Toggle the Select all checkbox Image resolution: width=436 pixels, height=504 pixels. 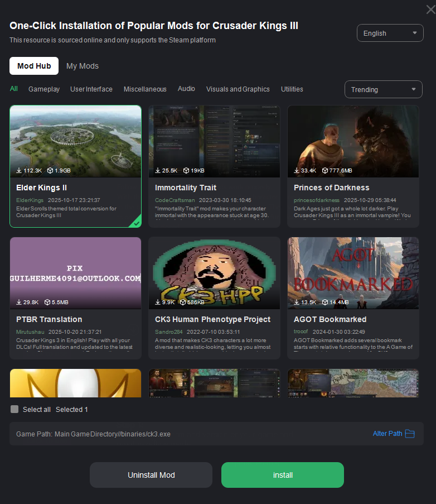click(14, 409)
